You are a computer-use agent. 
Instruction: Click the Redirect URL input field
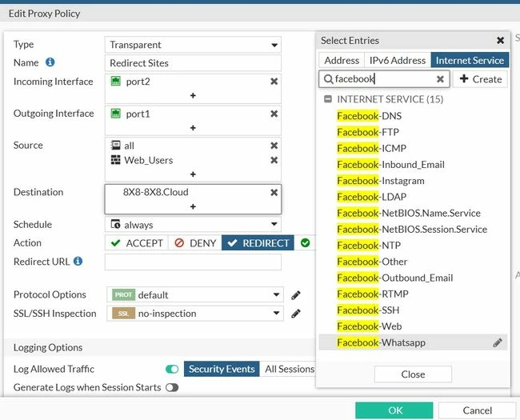coord(193,262)
